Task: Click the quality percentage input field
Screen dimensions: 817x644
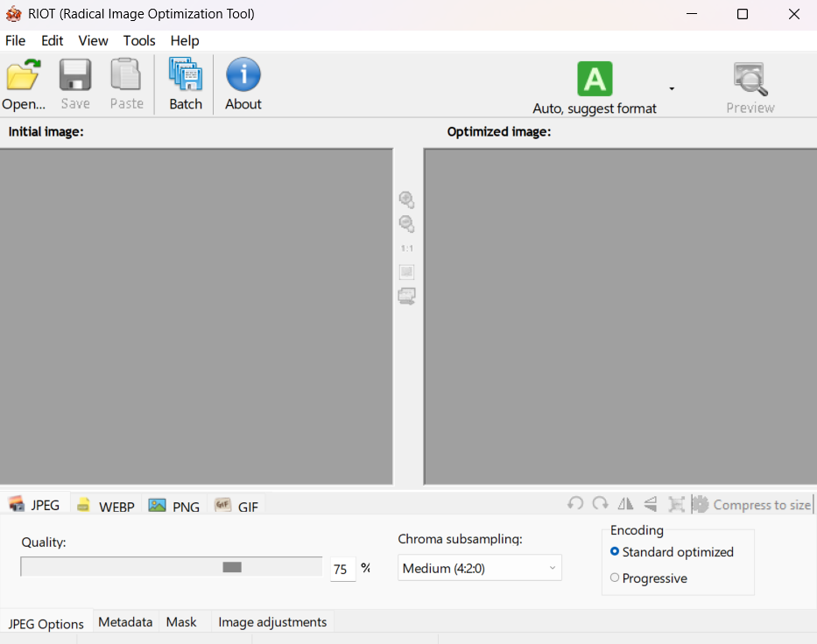Action: tap(342, 570)
